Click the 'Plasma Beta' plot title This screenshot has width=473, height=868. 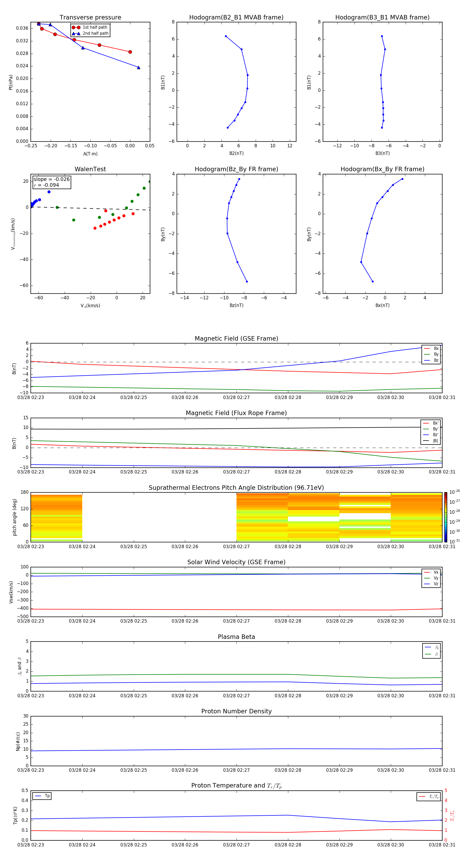(236, 637)
